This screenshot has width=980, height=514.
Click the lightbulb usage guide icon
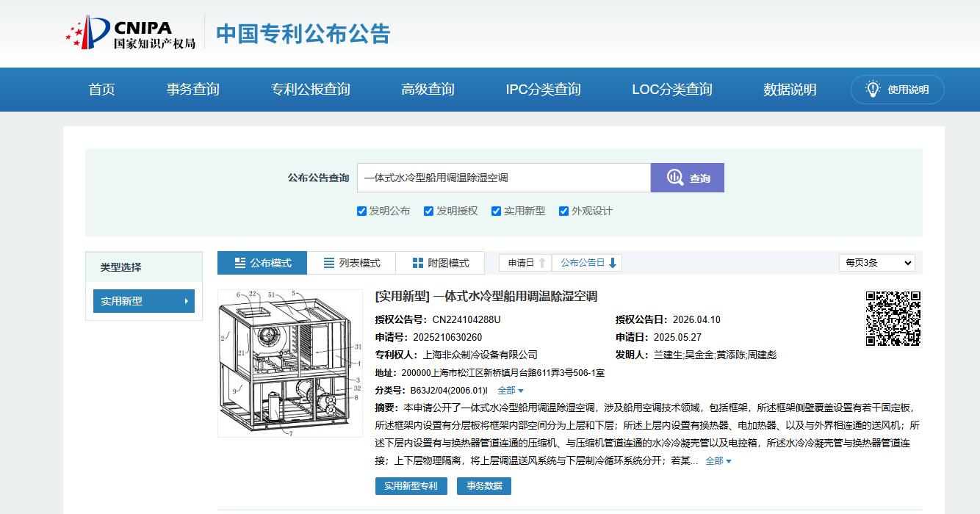(873, 89)
